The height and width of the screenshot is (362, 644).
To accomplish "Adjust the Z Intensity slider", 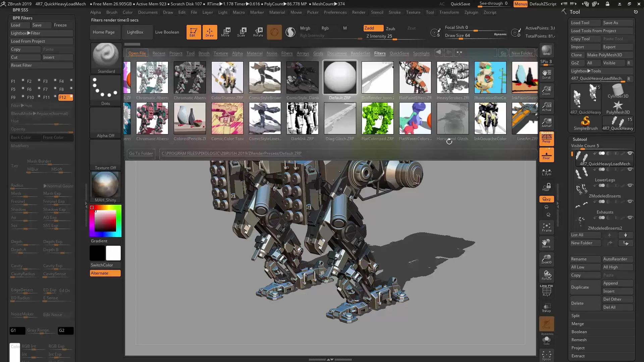I will (x=395, y=36).
